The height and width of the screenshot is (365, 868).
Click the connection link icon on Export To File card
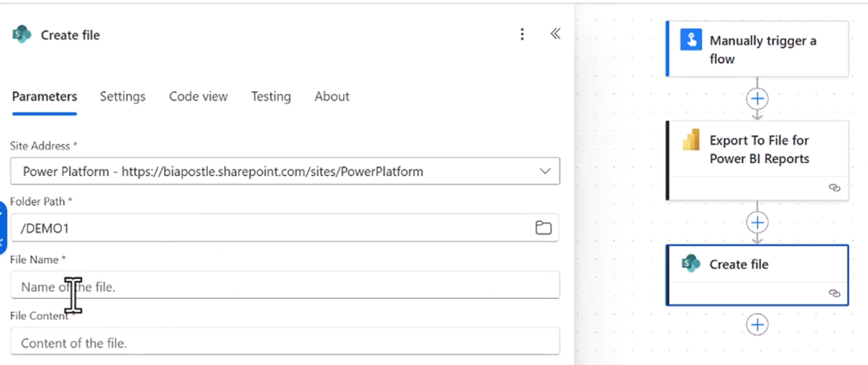pyautogui.click(x=834, y=188)
